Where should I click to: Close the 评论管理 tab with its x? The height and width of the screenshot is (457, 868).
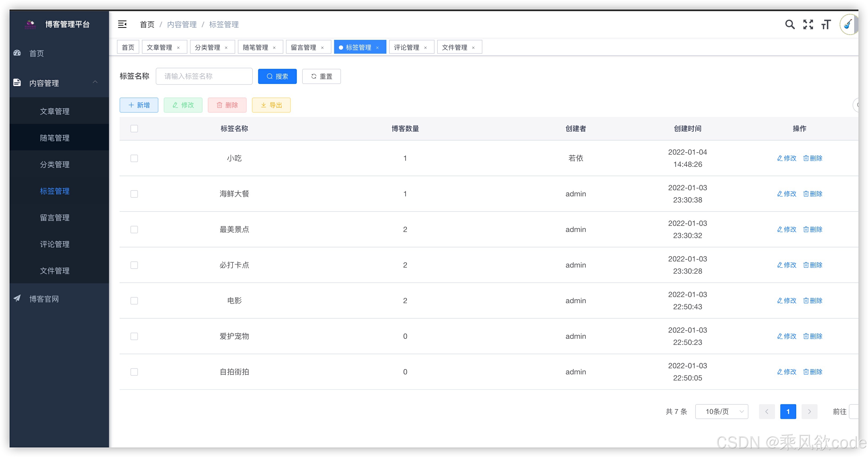(425, 48)
